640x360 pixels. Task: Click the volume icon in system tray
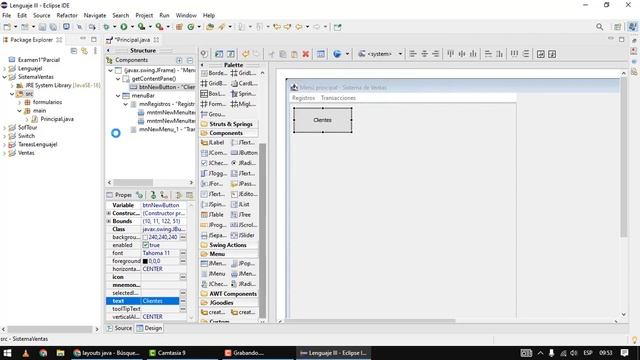pyautogui.click(x=574, y=353)
